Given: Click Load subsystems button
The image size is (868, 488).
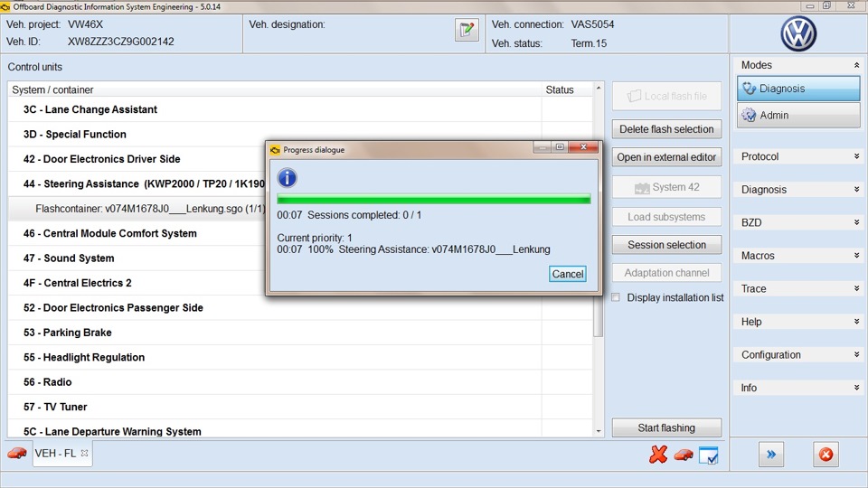Looking at the screenshot, I should click(666, 217).
